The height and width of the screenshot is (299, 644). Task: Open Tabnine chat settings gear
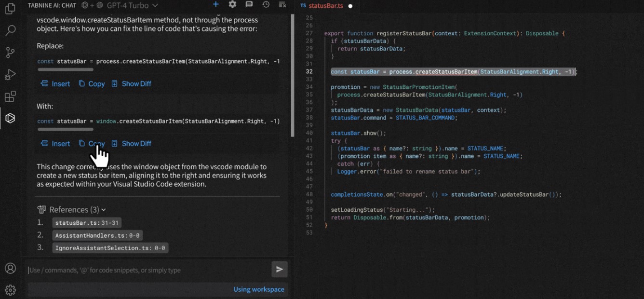pos(232,5)
